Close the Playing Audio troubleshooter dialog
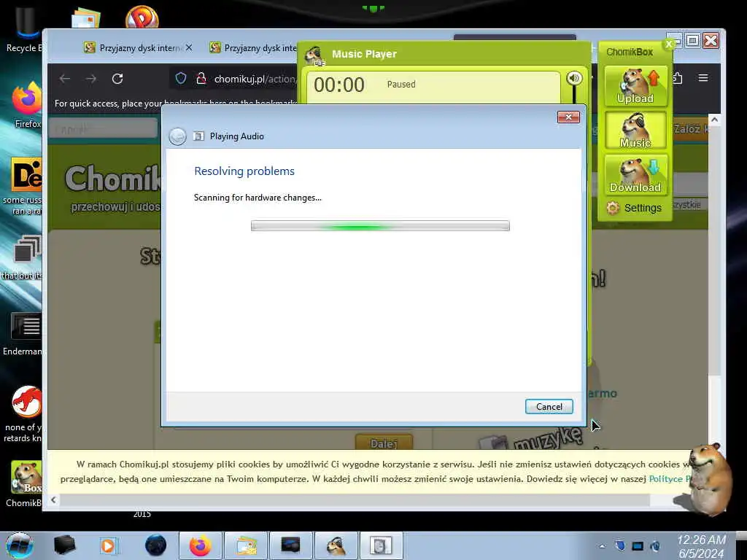 (x=568, y=117)
